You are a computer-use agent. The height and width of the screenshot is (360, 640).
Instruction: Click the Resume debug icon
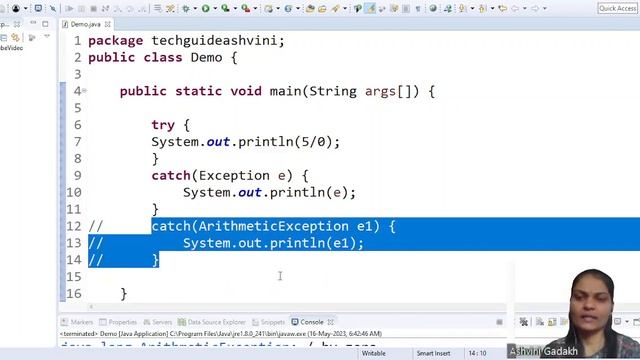coord(69,8)
